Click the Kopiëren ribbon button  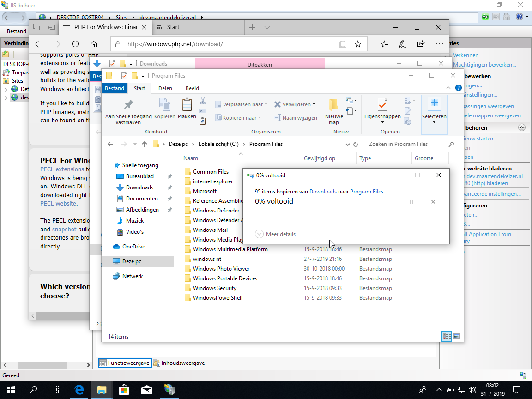tap(164, 109)
